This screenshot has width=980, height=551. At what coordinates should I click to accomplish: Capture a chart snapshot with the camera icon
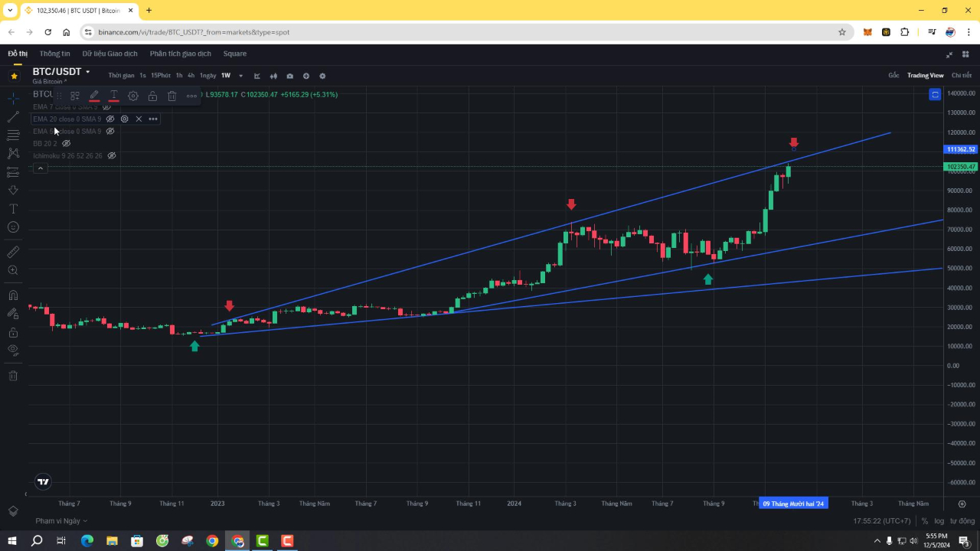[289, 76]
